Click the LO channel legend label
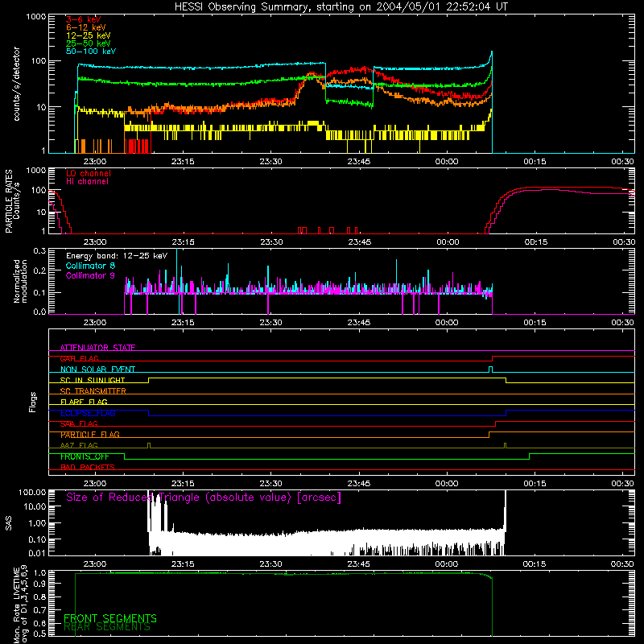Viewport: 644px width, 644px height. pos(89,173)
